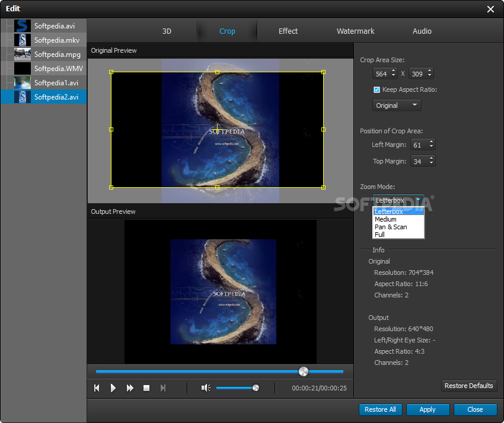Image resolution: width=504 pixels, height=423 pixels.
Task: Click the fast forward icon
Action: click(130, 388)
